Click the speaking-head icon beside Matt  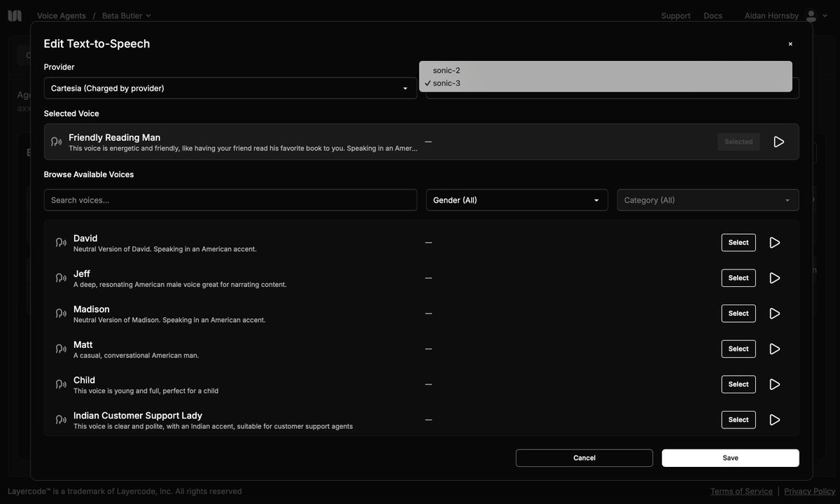pos(61,349)
